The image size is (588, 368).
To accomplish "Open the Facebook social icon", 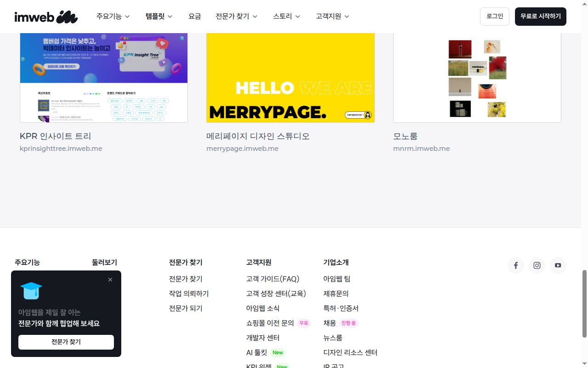I will pos(516,265).
